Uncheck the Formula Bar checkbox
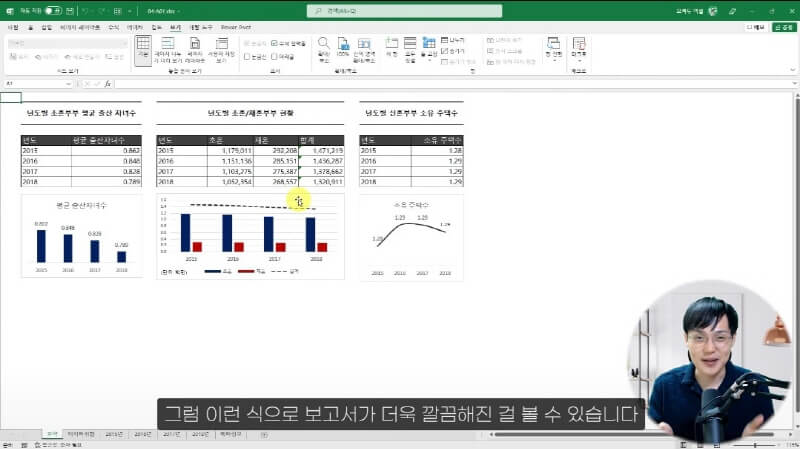This screenshot has width=800, height=449. pyautogui.click(x=274, y=43)
